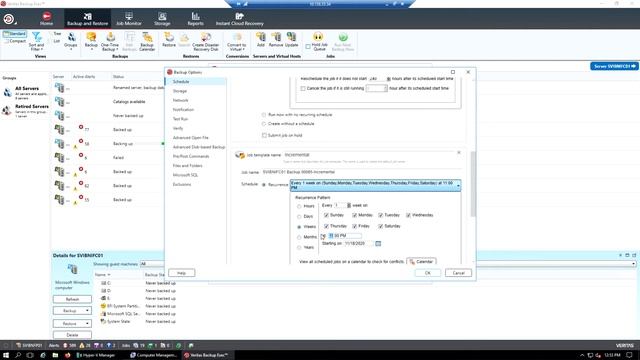The height and width of the screenshot is (360, 640).
Task: Click the Calendar button to check conflicts
Action: (421, 261)
